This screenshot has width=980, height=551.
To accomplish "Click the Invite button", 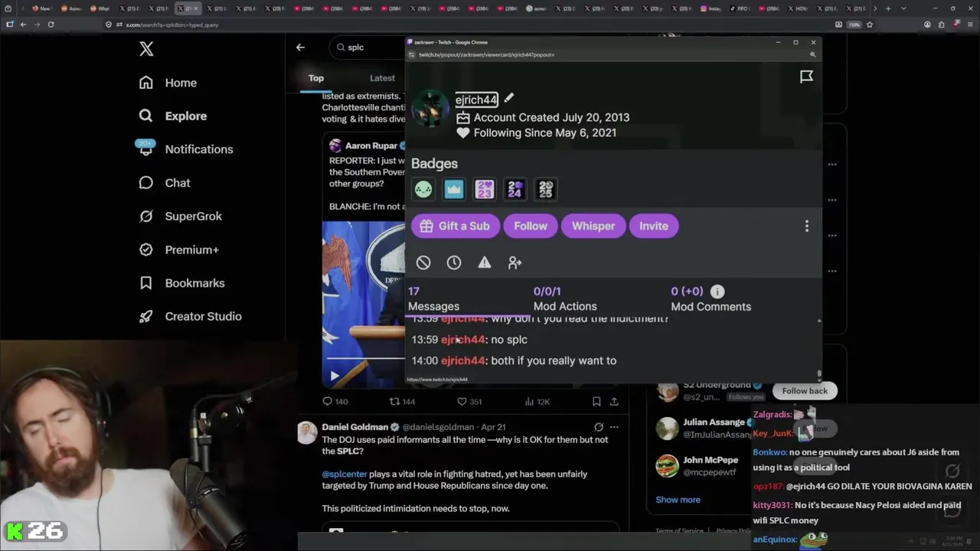I will pos(654,226).
